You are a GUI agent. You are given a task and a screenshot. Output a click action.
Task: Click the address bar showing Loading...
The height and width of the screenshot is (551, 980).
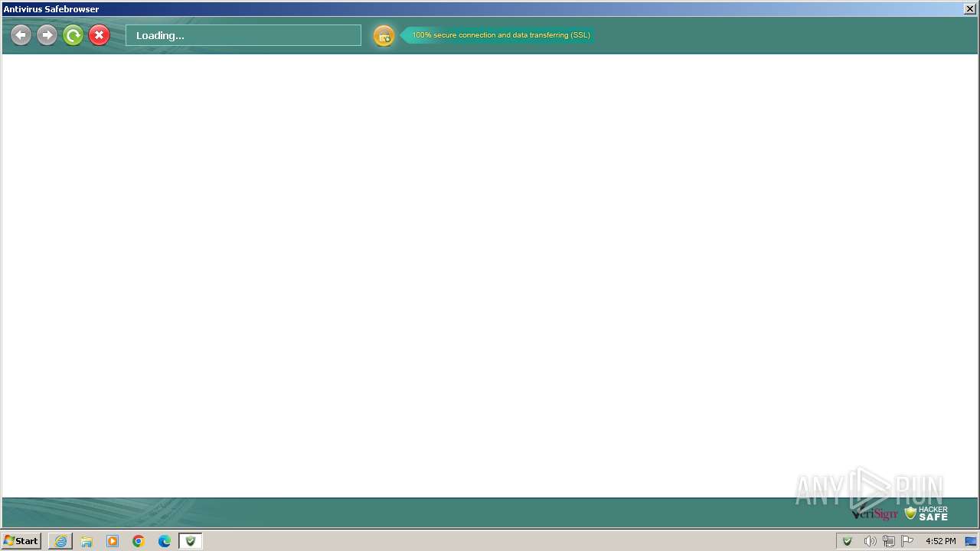[243, 35]
